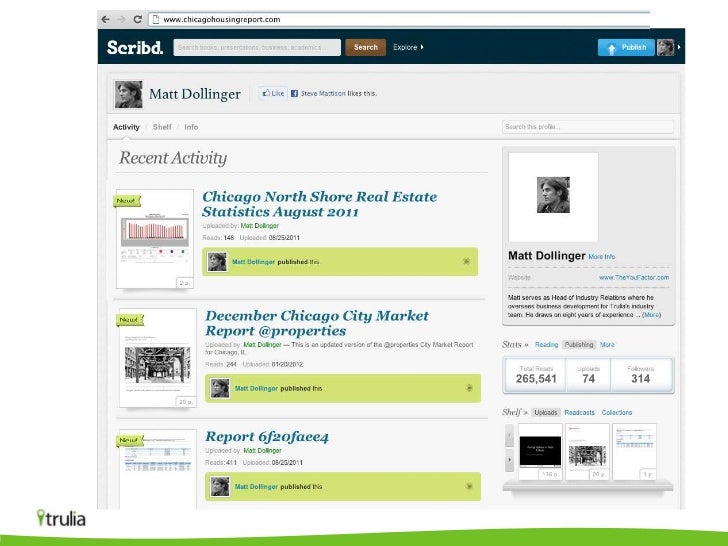728x546 pixels.
Task: Click Matt Dollinger name in December activity bar
Action: coord(256,388)
